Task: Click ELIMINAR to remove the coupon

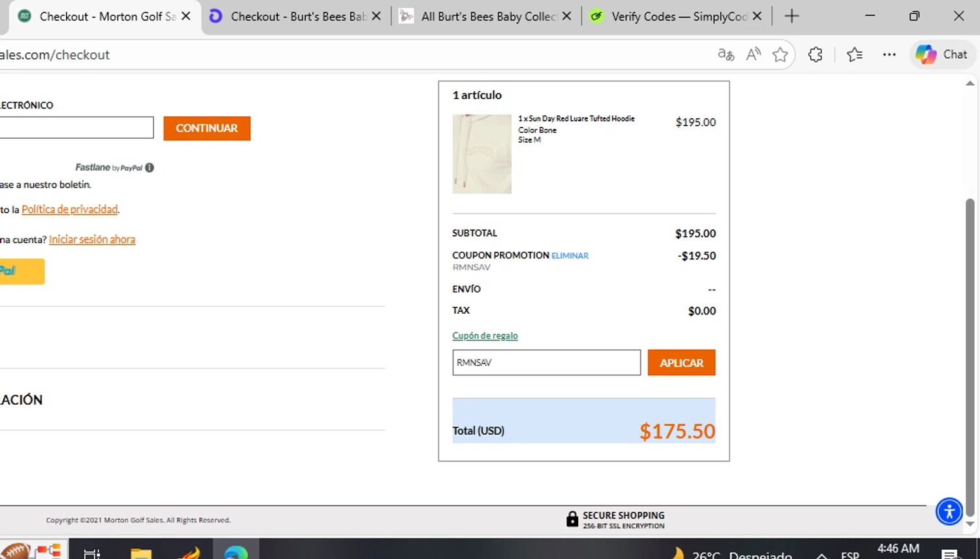Action: (570, 256)
